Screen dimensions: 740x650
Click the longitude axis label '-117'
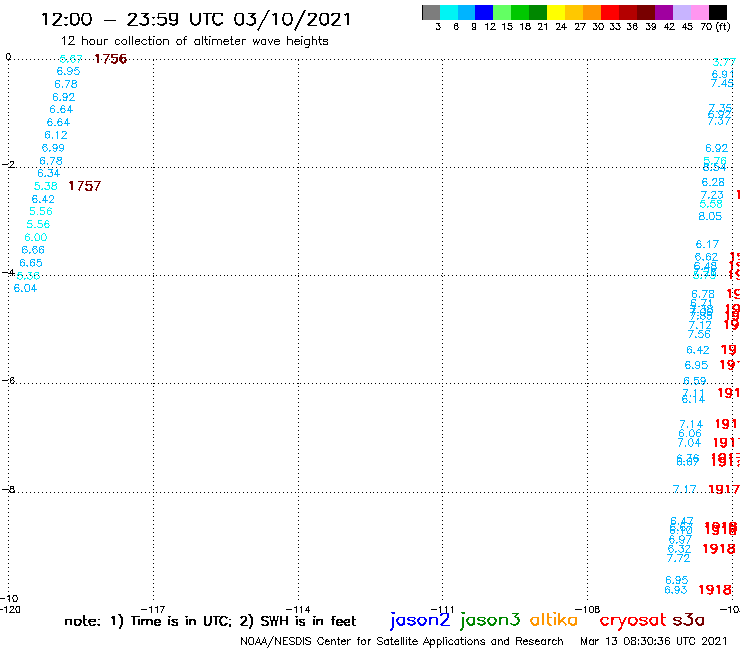153,609
